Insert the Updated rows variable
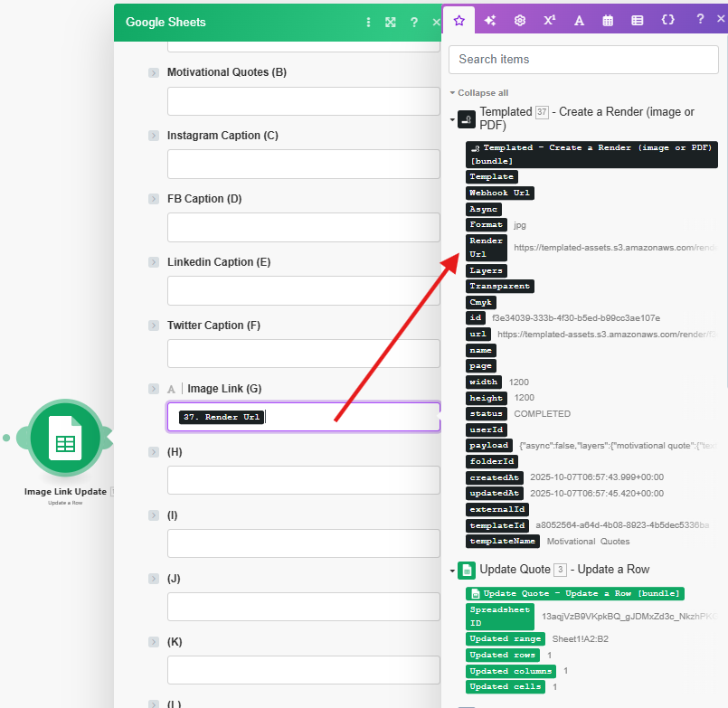This screenshot has height=708, width=728. [x=502, y=655]
